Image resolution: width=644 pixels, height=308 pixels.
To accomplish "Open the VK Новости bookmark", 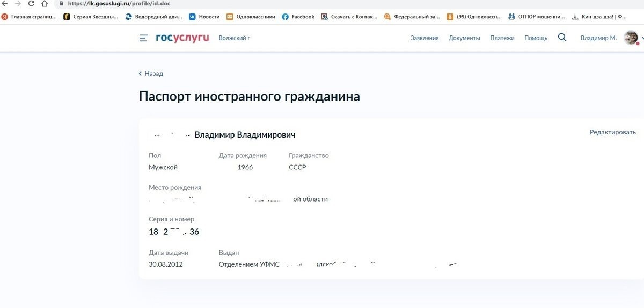I will [x=204, y=17].
